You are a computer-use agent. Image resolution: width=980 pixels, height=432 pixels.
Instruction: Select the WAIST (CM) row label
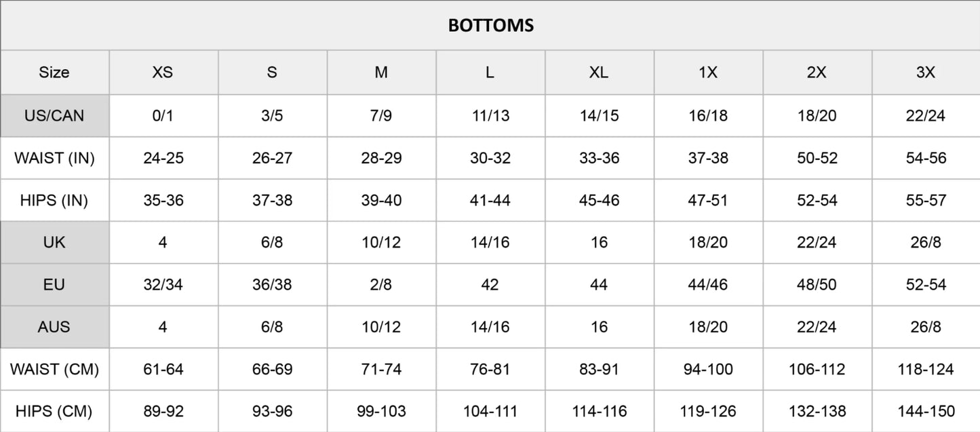(54, 369)
